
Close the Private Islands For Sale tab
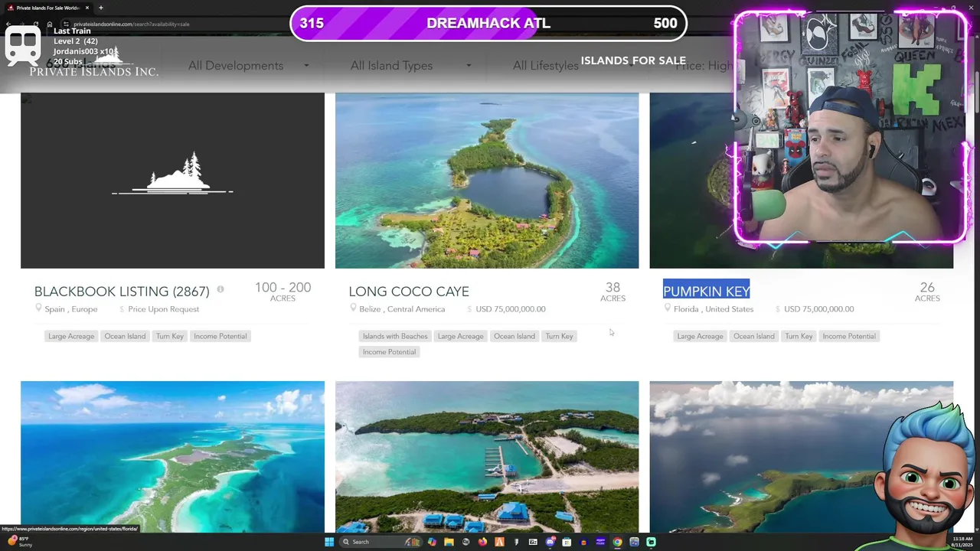tap(87, 8)
